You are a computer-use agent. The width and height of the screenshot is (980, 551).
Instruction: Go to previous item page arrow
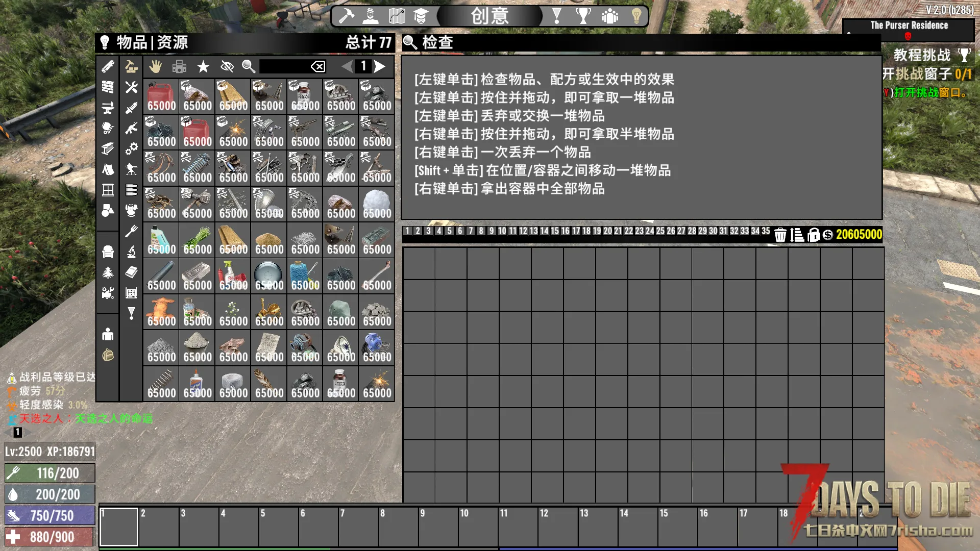click(x=347, y=66)
